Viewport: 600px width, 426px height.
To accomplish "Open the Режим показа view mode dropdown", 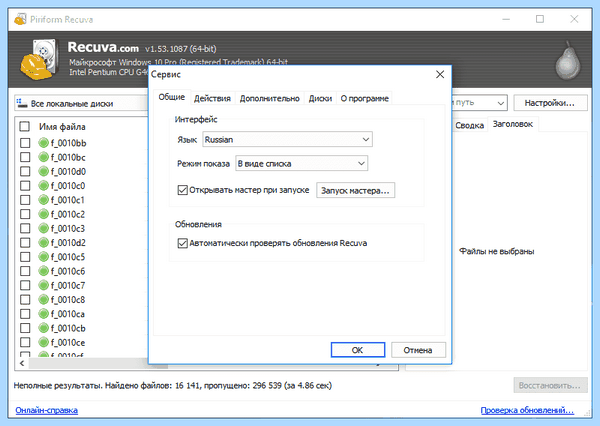I will click(x=302, y=163).
